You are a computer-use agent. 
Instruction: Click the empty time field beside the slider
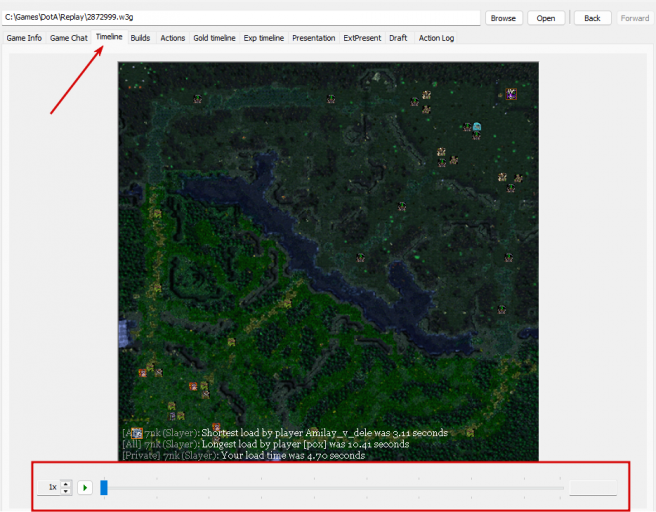[593, 488]
